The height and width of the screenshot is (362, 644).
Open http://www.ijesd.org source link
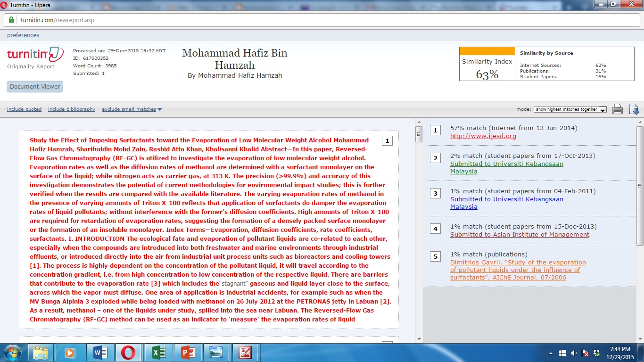(x=483, y=136)
